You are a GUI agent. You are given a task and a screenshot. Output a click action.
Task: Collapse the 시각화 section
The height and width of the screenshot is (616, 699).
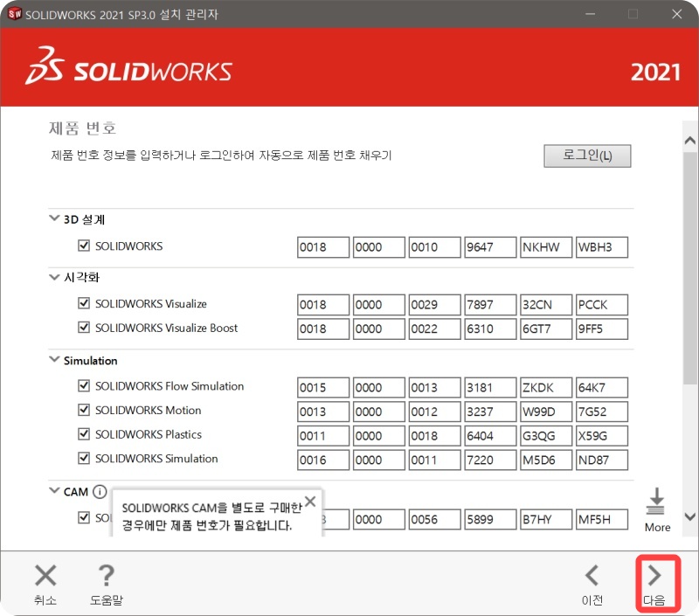(x=55, y=277)
